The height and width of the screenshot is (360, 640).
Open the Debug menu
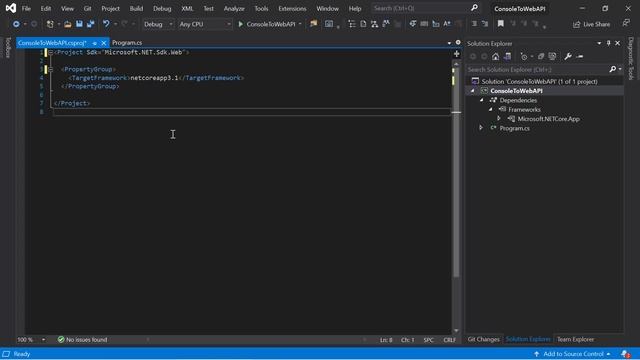(162, 8)
